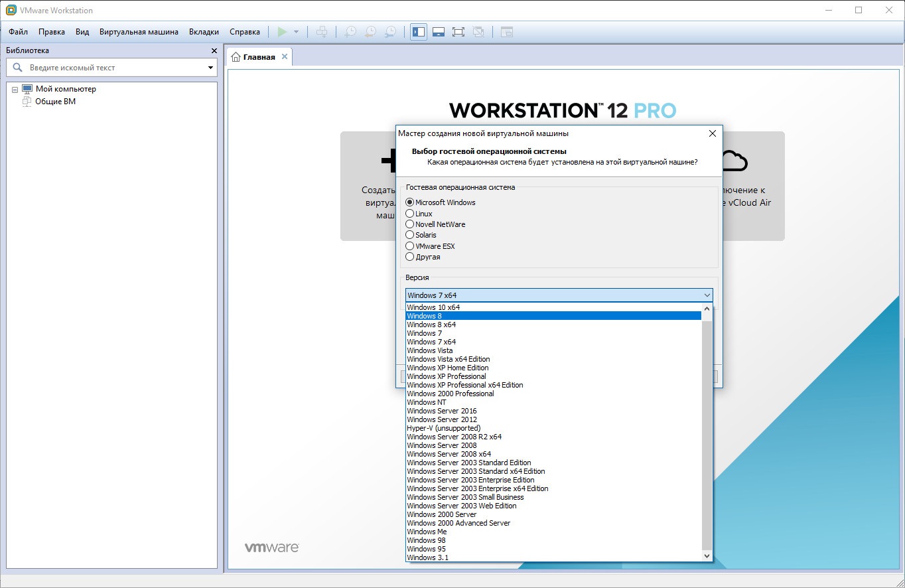Choose Windows 2000 Professional in list

[x=553, y=394]
